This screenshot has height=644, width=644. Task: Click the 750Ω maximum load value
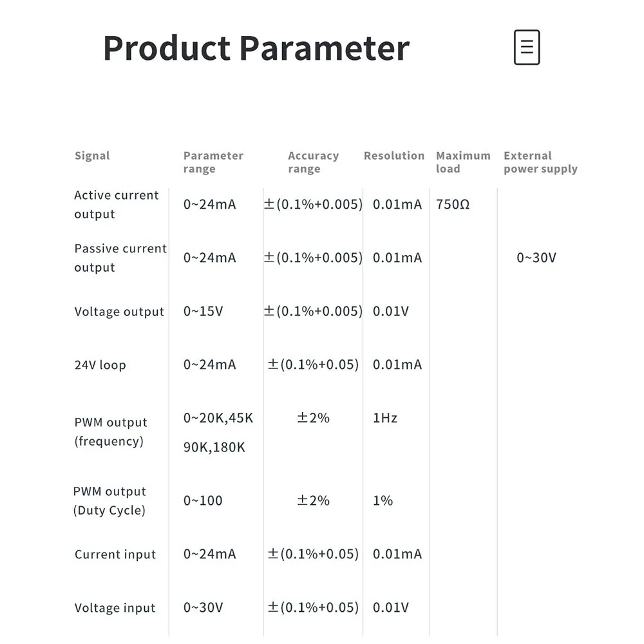(x=453, y=205)
